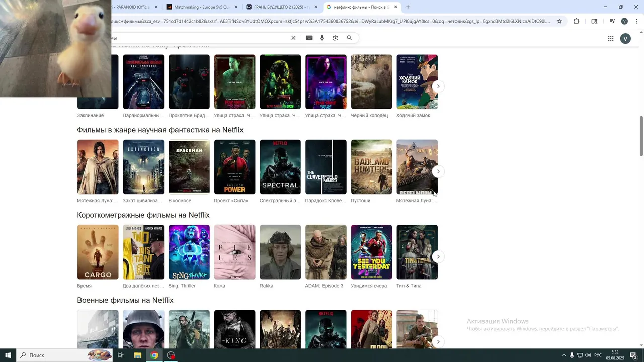This screenshot has height=362, width=644.
Task: Click the Пустоши title link
Action: [x=361, y=201]
